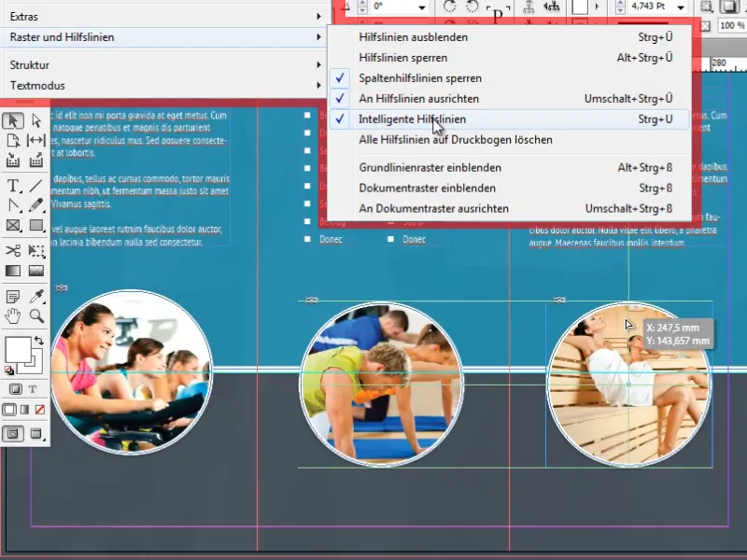
Task: Select the Content Collector tool
Action: click(x=13, y=161)
